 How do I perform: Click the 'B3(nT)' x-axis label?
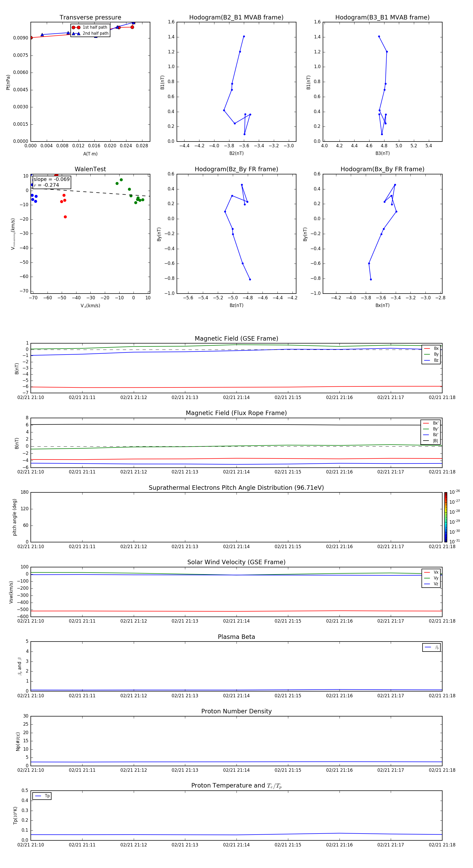[382, 153]
